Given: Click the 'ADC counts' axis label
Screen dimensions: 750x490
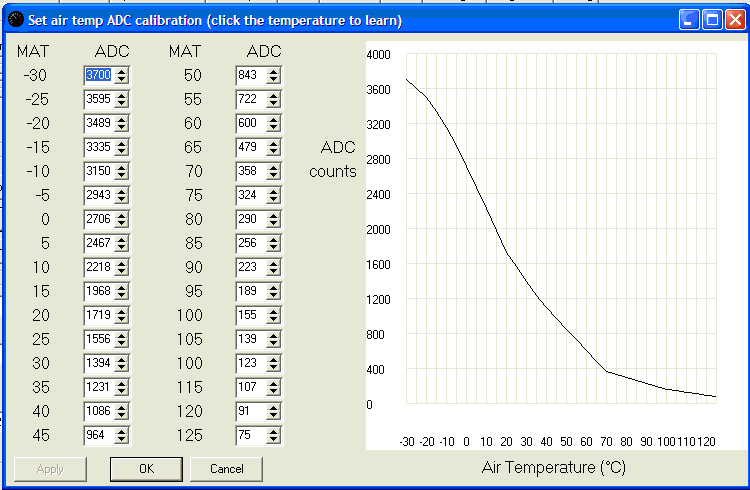Looking at the screenshot, I should (332, 159).
